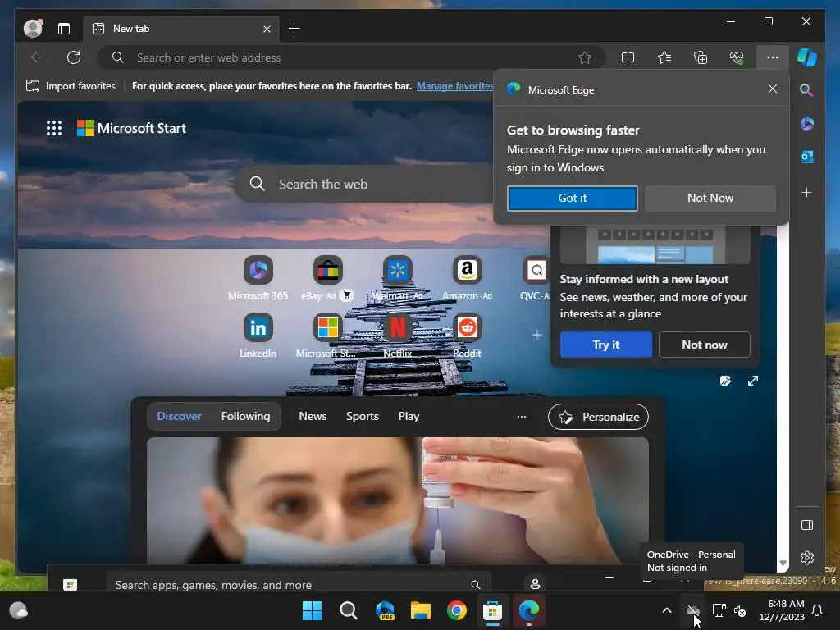Open taskbar Search
The height and width of the screenshot is (630, 840).
[x=348, y=610]
